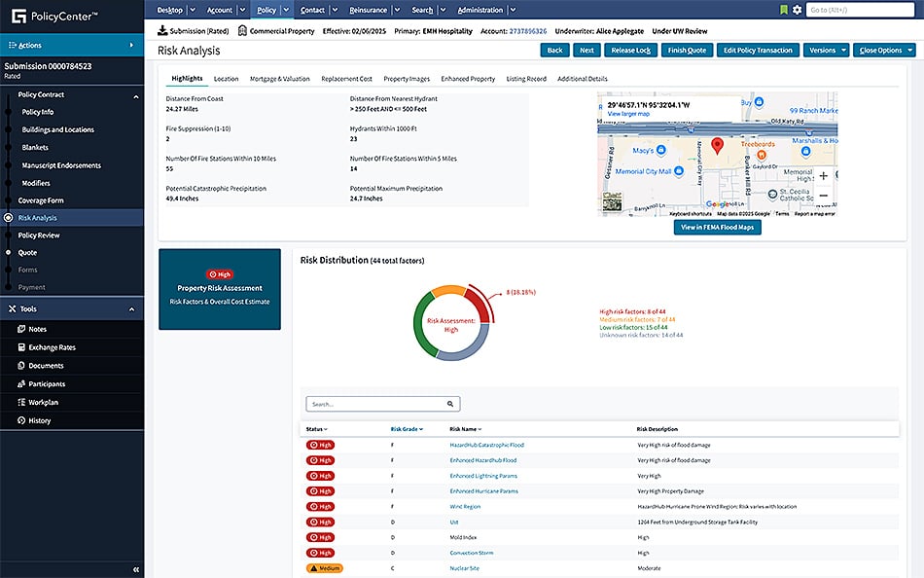This screenshot has height=578, width=924.
Task: Open the Versions dropdown
Action: point(828,50)
